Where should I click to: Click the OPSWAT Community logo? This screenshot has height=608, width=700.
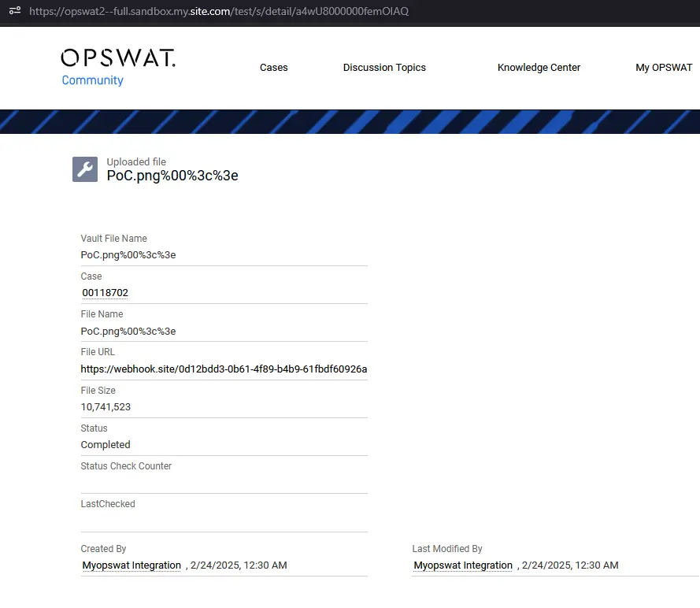click(x=118, y=67)
